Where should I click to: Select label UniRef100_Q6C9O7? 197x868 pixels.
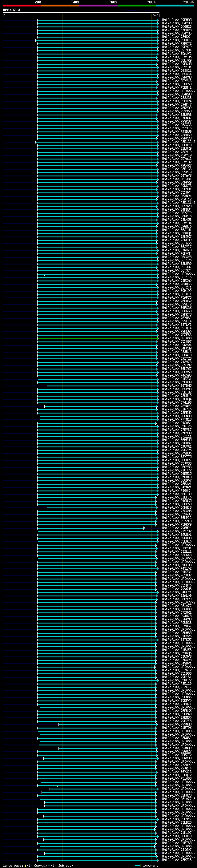(x=177, y=481)
